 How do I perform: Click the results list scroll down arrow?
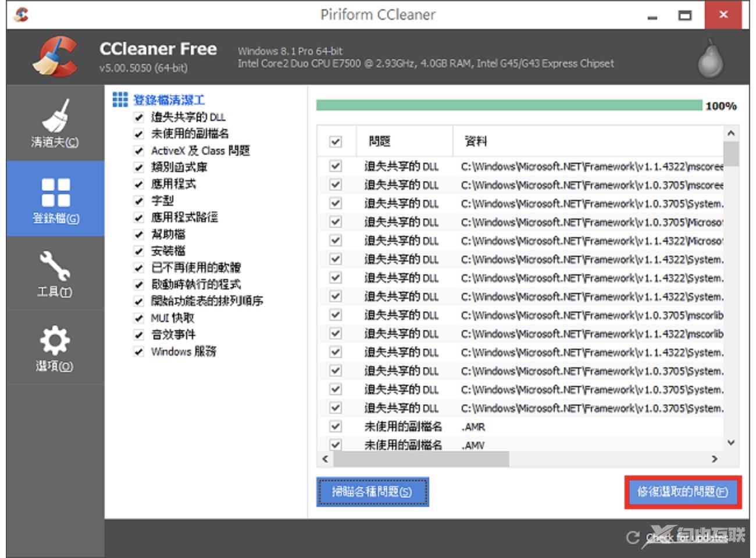[731, 443]
